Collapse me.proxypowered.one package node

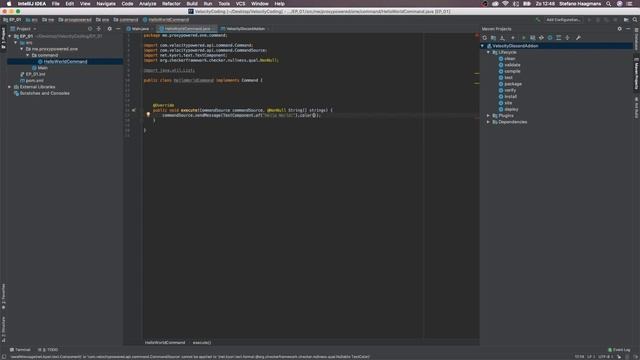pyautogui.click(x=22, y=49)
